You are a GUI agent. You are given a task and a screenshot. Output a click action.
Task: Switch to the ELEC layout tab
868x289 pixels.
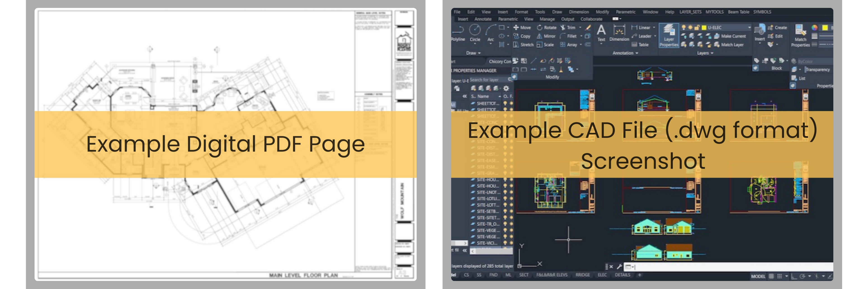click(602, 275)
